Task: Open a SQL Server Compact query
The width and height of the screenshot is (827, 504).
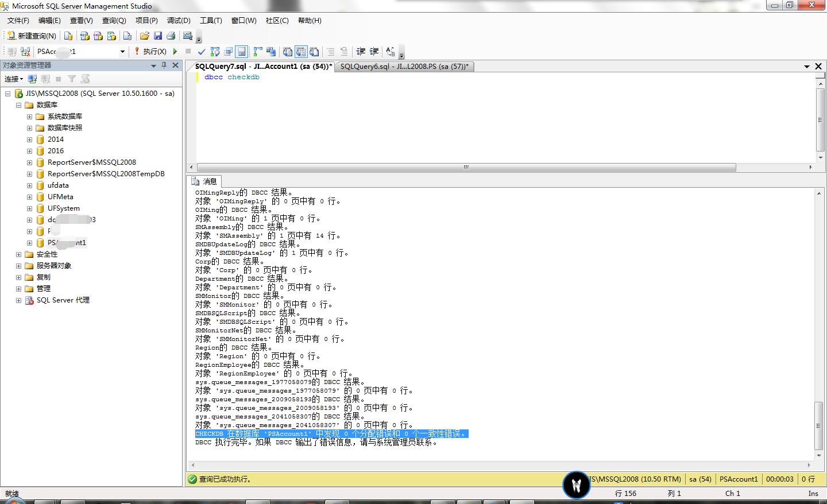Action: pos(127,36)
